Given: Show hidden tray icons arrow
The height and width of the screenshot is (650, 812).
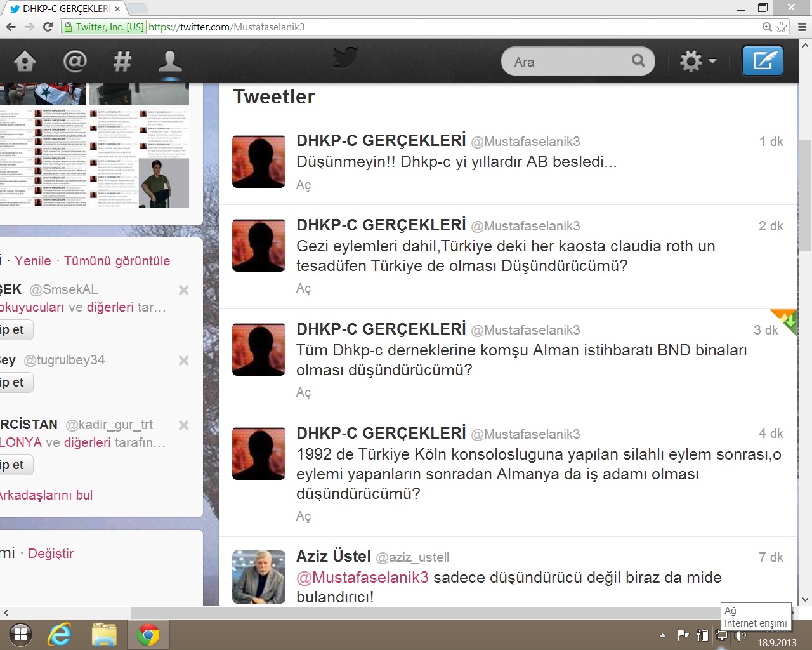Looking at the screenshot, I should pyautogui.click(x=662, y=635).
